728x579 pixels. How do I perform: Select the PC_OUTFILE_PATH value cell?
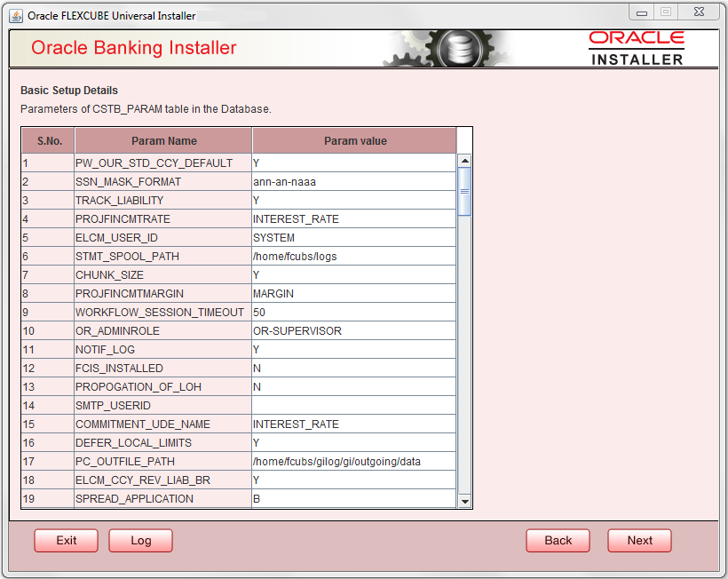(x=352, y=461)
